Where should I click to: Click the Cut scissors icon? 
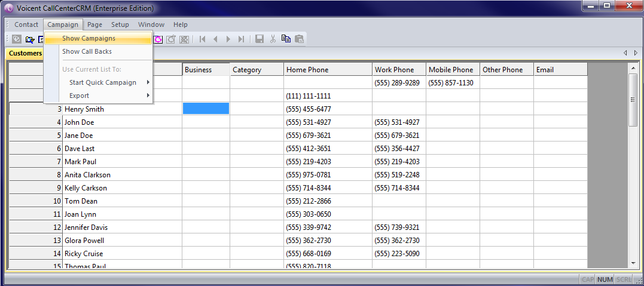tap(273, 39)
